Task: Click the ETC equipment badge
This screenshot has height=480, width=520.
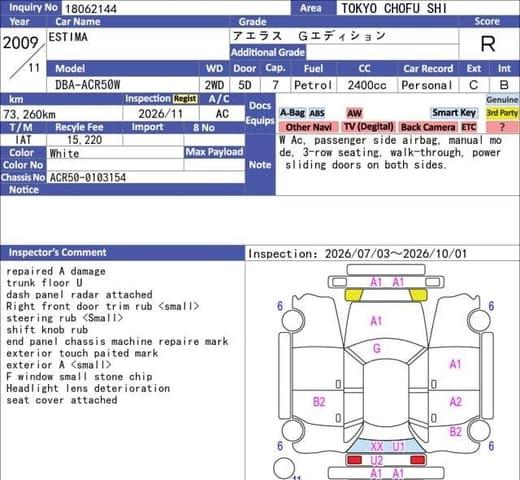Action: [x=469, y=127]
